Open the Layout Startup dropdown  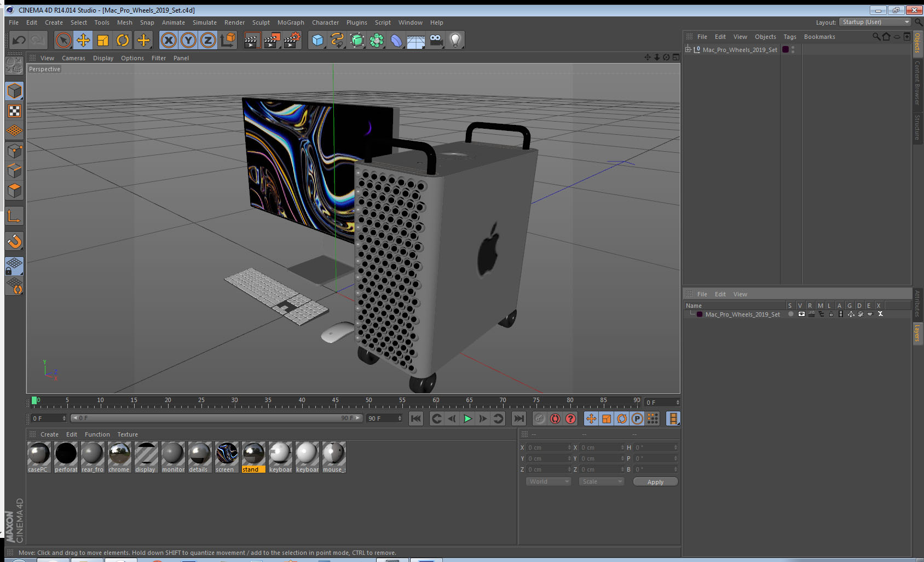pos(875,22)
